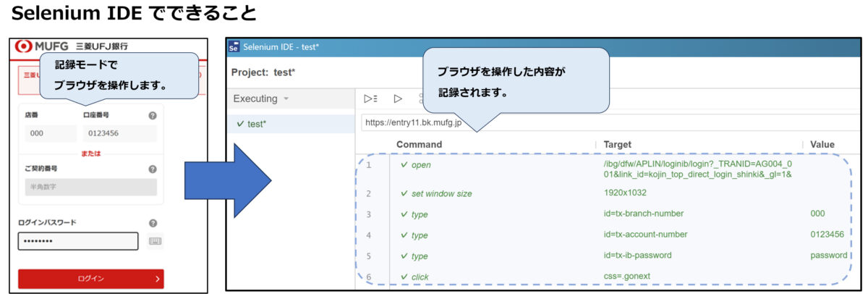Click the ご契約番号 field with 半角数字 placeholder
This screenshot has height=294, width=868.
tap(90, 188)
